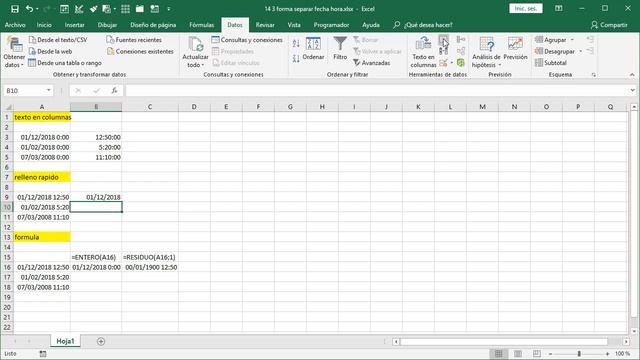The image size is (640, 360).
Task: Add a new sheet with plus icon
Action: (101, 341)
